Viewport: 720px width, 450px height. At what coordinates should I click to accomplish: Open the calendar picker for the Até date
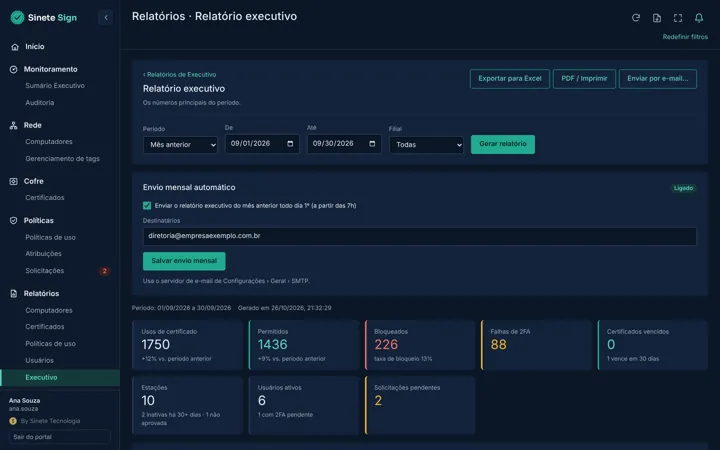coord(372,144)
